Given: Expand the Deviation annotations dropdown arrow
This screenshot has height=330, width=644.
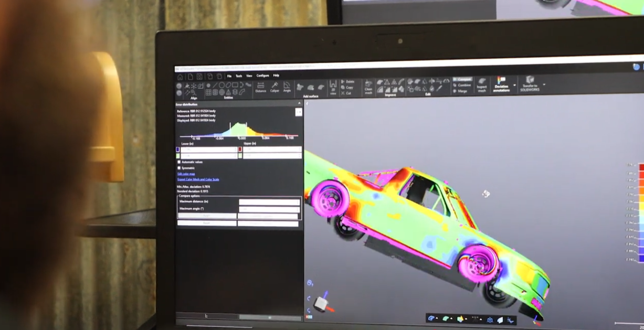Looking at the screenshot, I should (x=514, y=85).
